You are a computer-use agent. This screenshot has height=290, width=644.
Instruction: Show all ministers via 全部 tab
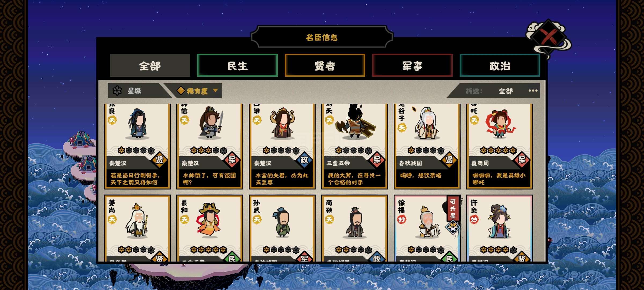tap(150, 66)
